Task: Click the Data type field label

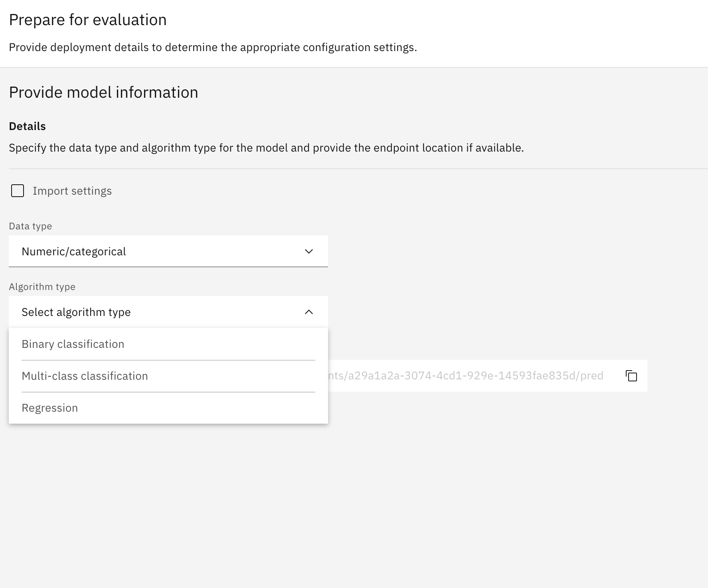Action: (30, 226)
